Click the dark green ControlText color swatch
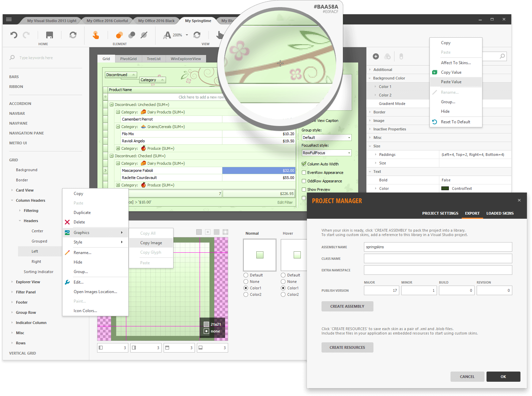 click(x=445, y=188)
